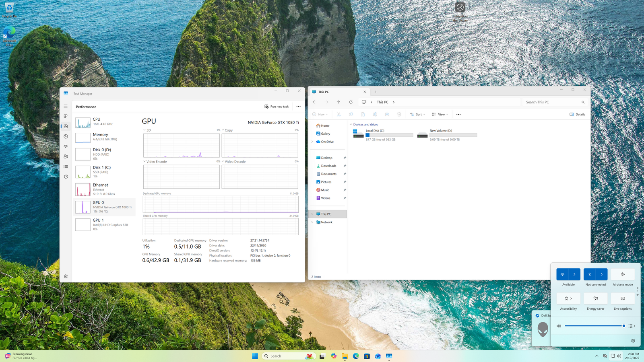Toggle Energy saver on

[595, 298]
